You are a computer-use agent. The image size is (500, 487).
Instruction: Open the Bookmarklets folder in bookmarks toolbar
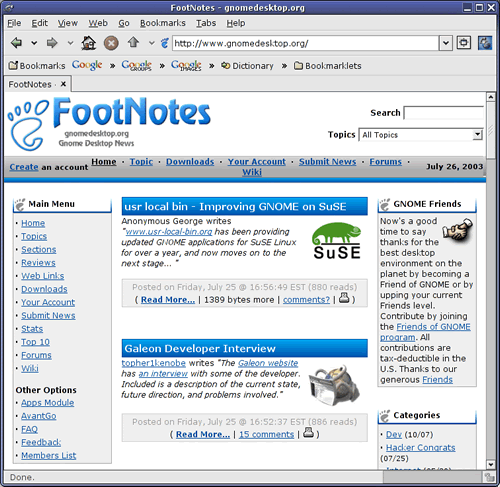(x=328, y=66)
